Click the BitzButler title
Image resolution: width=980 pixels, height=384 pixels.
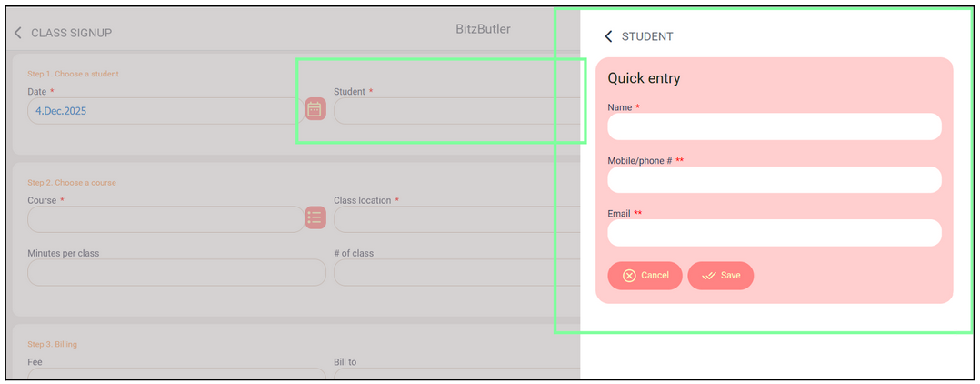pyautogui.click(x=483, y=29)
